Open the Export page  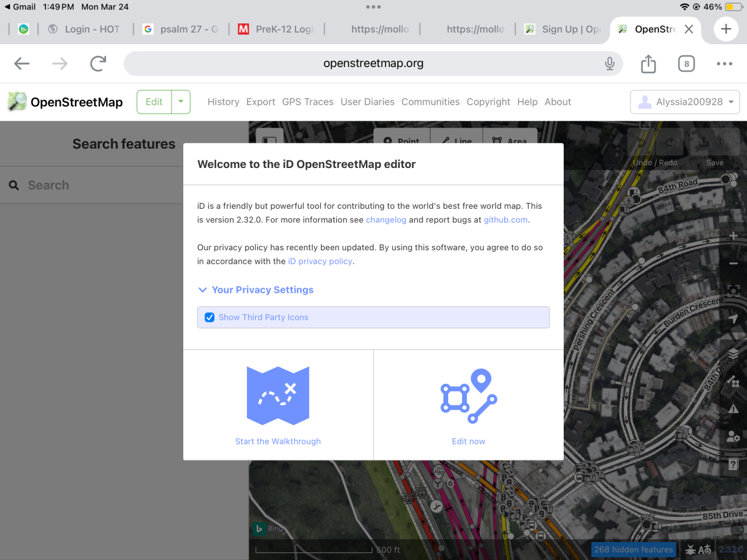(x=261, y=101)
